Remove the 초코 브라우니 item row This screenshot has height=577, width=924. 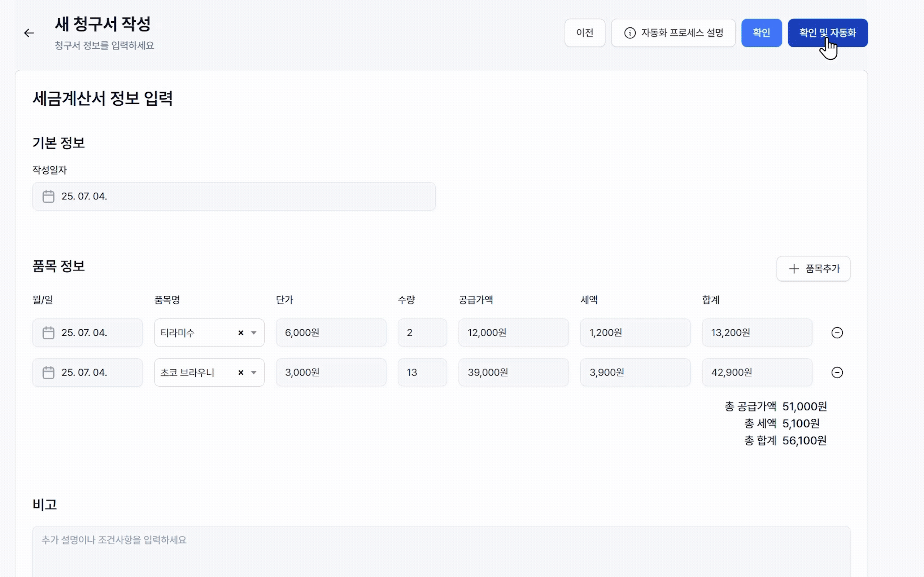[837, 373]
